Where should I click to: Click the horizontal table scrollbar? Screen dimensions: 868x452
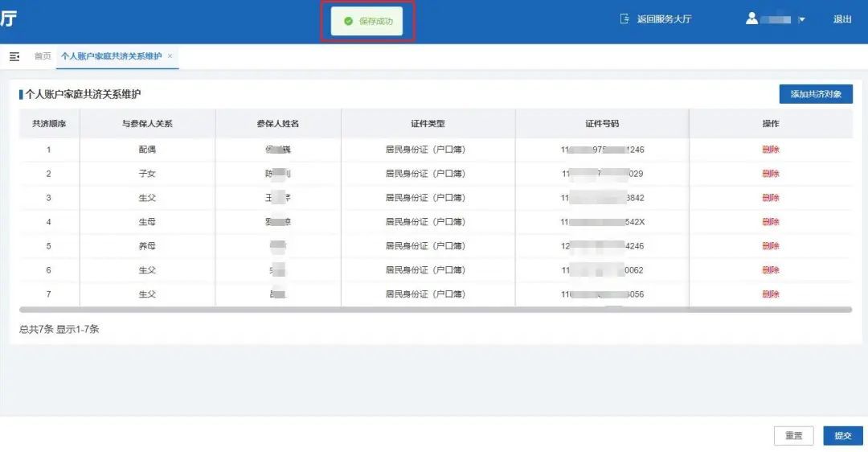434,309
